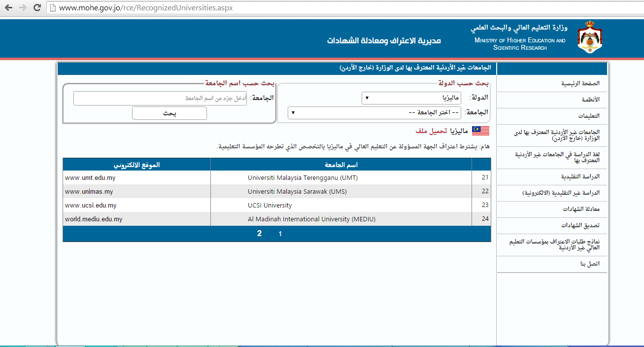This screenshot has width=644, height=347.
Task: Select UCSI University row name
Action: click(270, 206)
